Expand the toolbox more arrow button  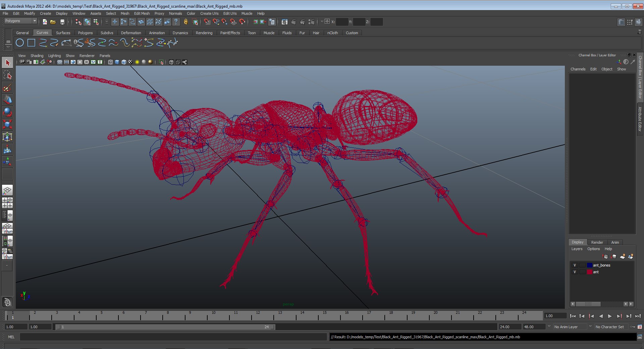pos(7,266)
